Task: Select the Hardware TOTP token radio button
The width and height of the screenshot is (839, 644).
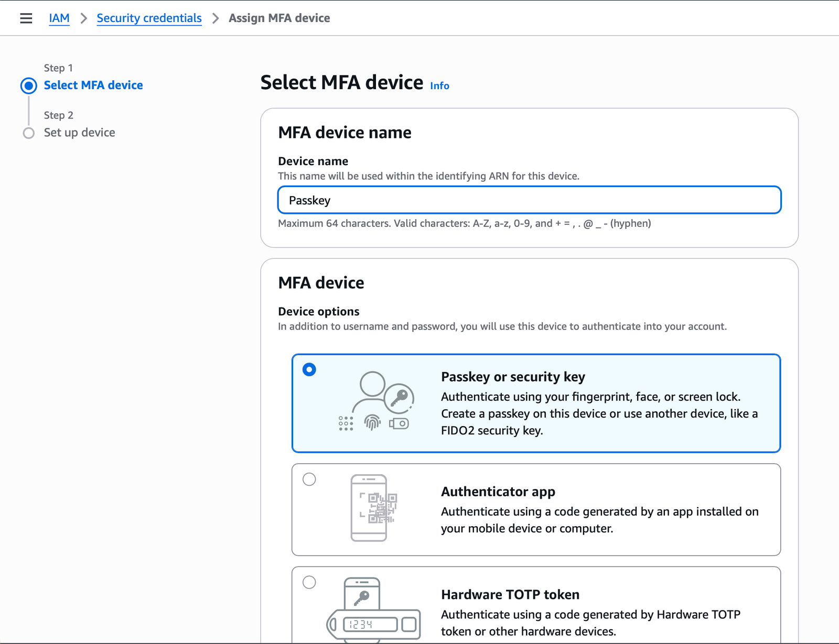Action: coord(309,582)
